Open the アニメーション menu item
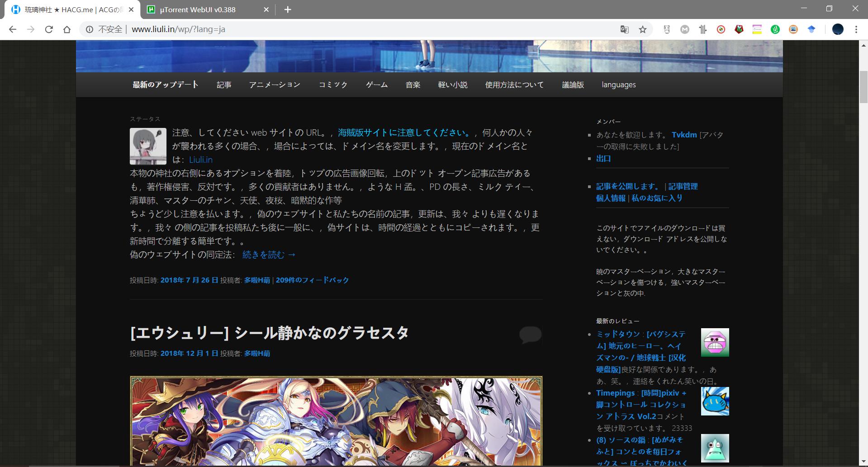868x467 pixels. (x=275, y=85)
